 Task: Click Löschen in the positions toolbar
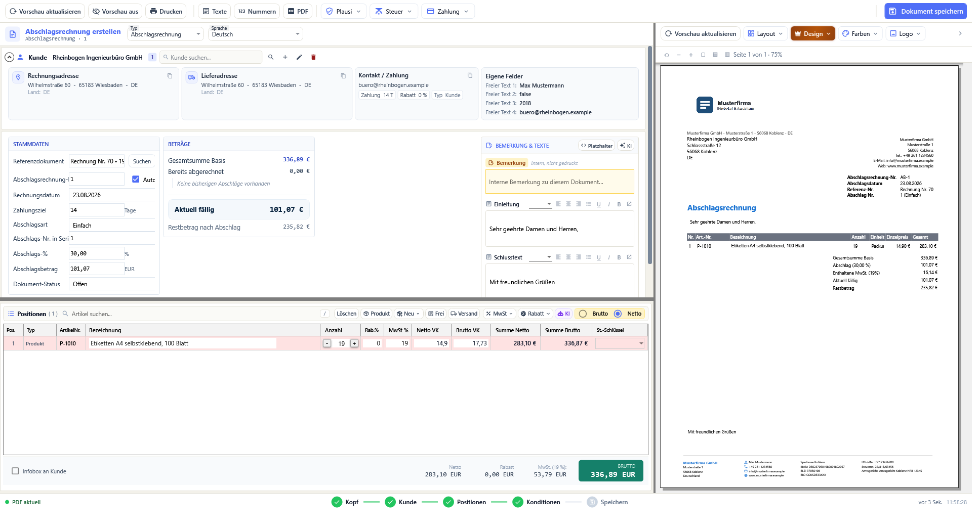click(346, 314)
